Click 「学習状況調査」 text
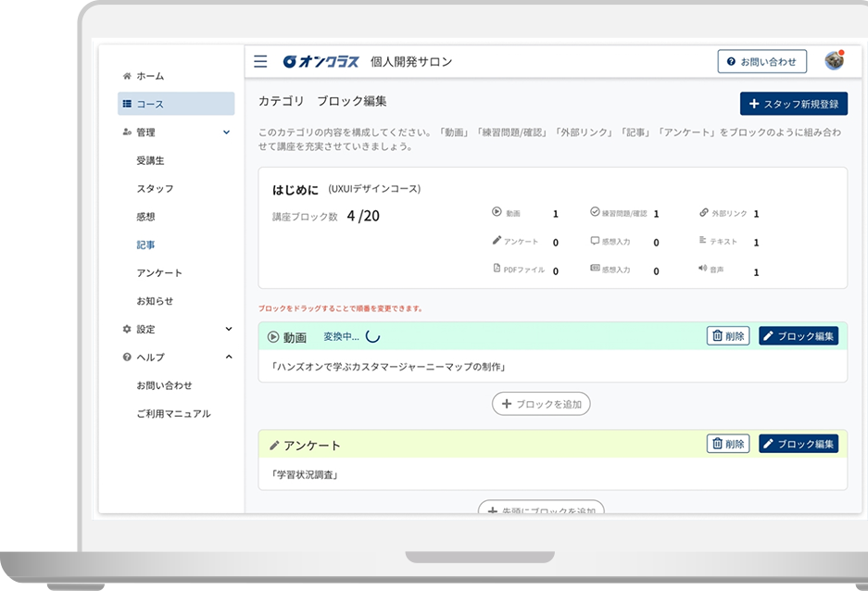This screenshot has height=591, width=868. [305, 475]
